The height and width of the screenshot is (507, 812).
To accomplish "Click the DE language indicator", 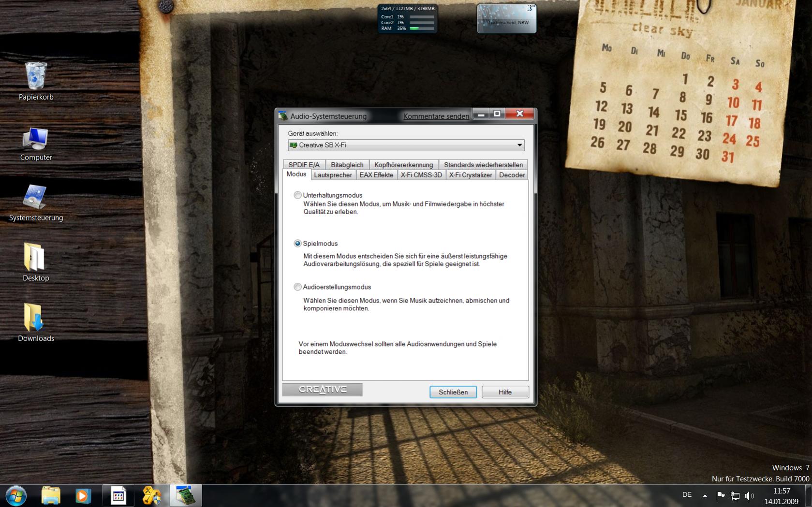I will pyautogui.click(x=687, y=494).
